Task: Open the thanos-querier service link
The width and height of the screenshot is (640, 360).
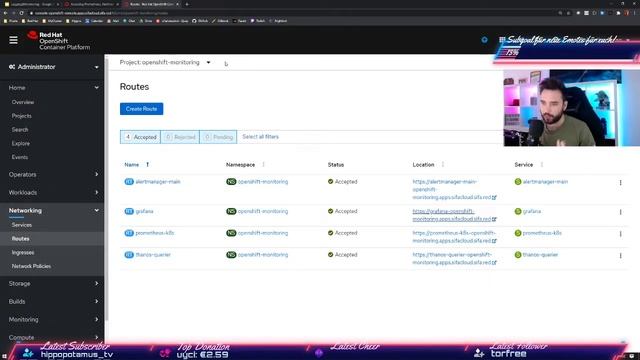Action: pos(540,255)
